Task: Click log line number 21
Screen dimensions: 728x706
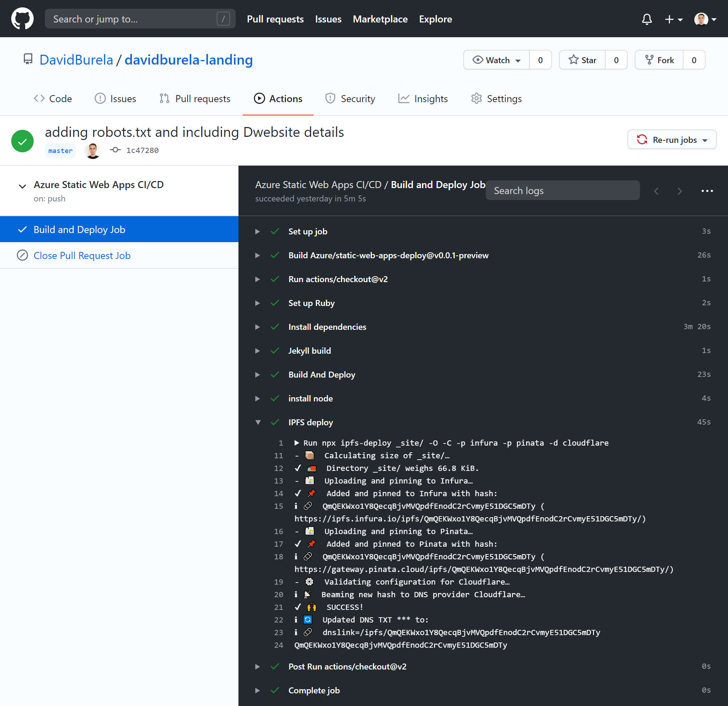Action: pyautogui.click(x=278, y=607)
